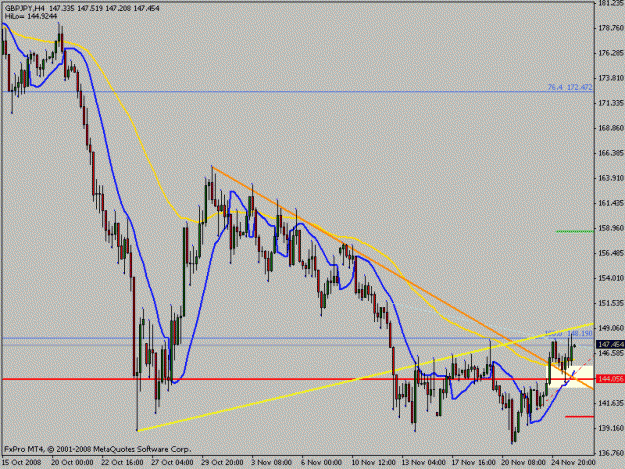The image size is (625, 469).
Task: Click the HiLo= 144.9244 indicator label
Action: pyautogui.click(x=31, y=16)
